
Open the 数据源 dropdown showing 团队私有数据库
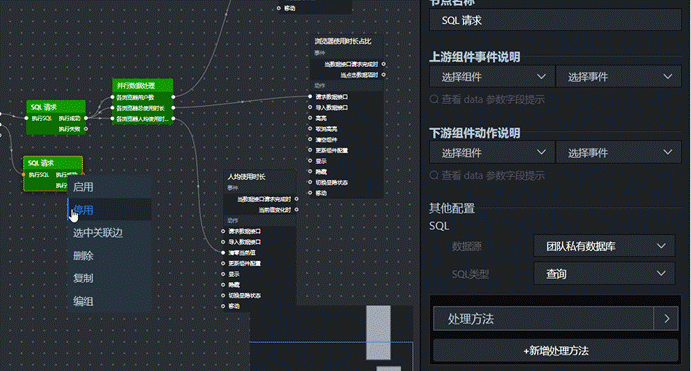pyautogui.click(x=604, y=246)
